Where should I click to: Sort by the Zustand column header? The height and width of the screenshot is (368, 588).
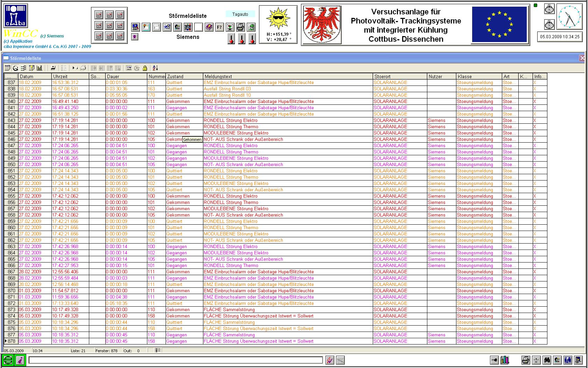point(184,76)
